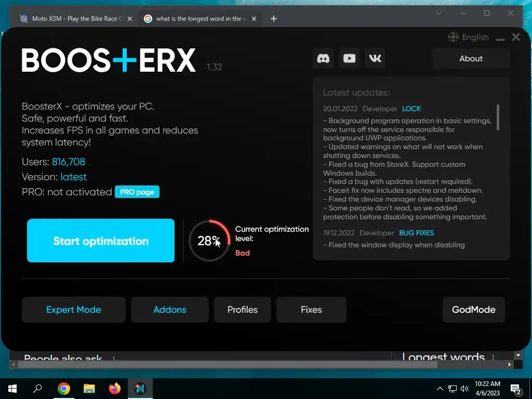This screenshot has height=399, width=532.
Task: Click the BoosterX logo
Action: pyautogui.click(x=109, y=60)
